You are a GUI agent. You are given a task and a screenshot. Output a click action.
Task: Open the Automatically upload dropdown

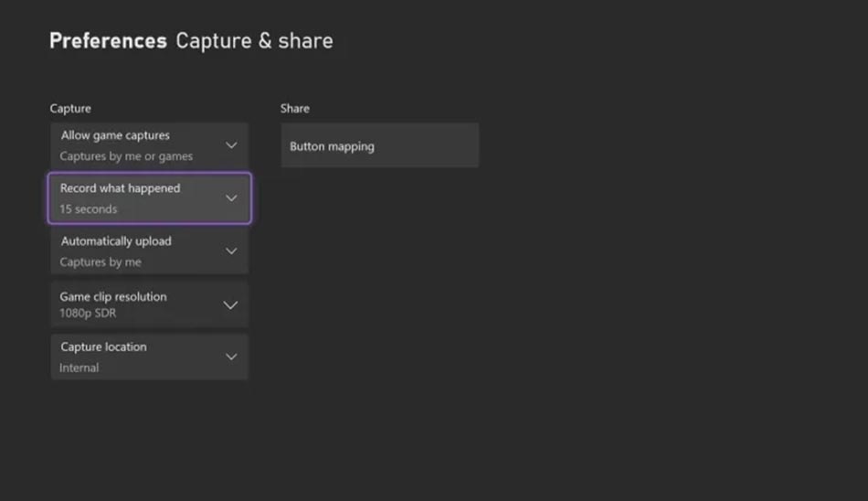click(x=150, y=251)
